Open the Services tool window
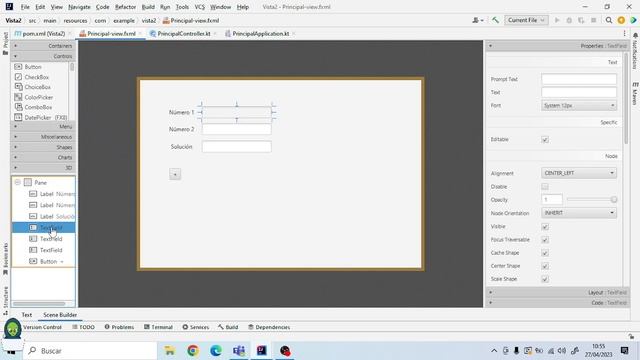 click(196, 327)
